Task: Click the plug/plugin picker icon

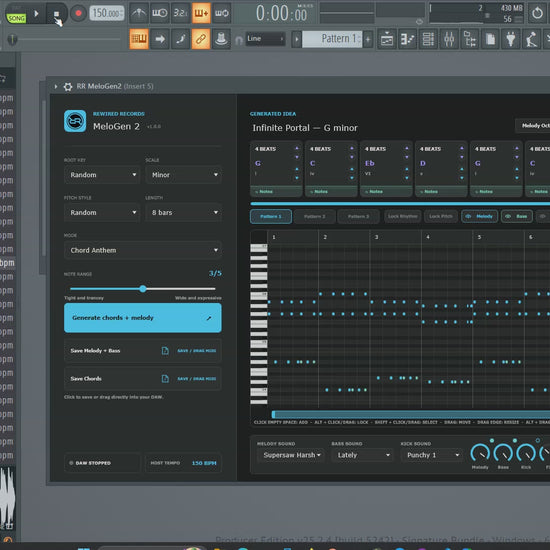Action: 511,39
